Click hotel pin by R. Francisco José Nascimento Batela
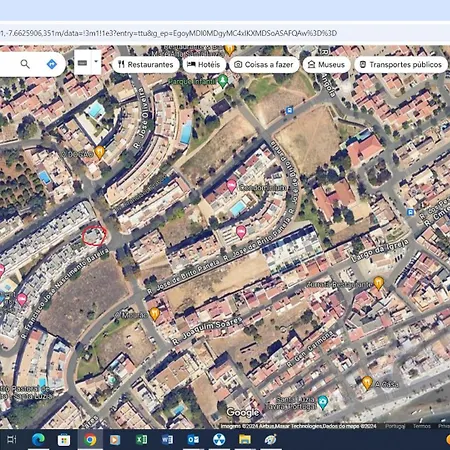Viewport: 450px width, 450px height. (22, 299)
